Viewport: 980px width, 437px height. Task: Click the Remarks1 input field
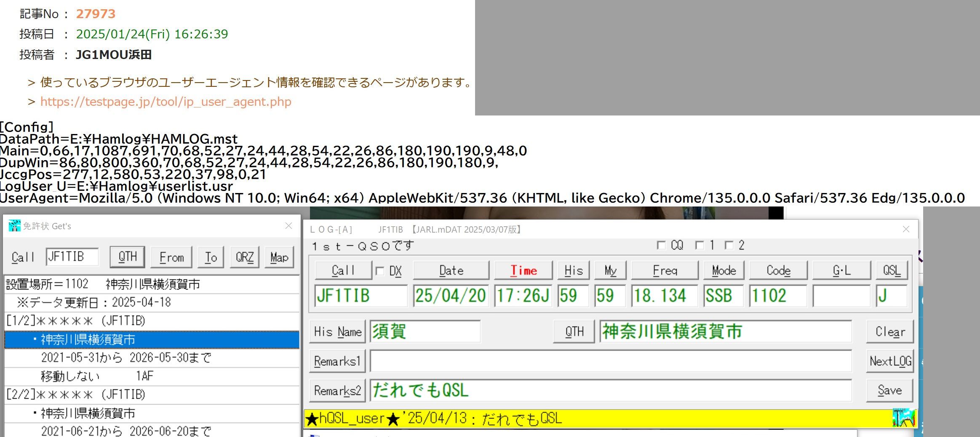611,361
